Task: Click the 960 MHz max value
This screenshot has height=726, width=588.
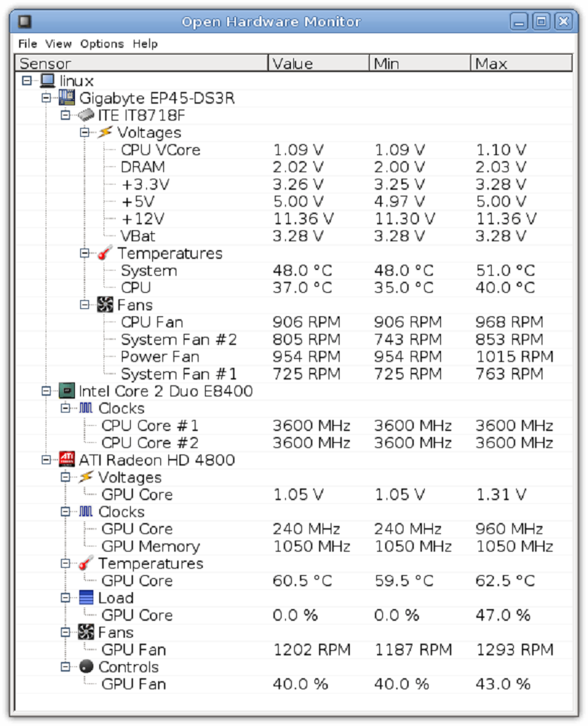Action: click(509, 529)
